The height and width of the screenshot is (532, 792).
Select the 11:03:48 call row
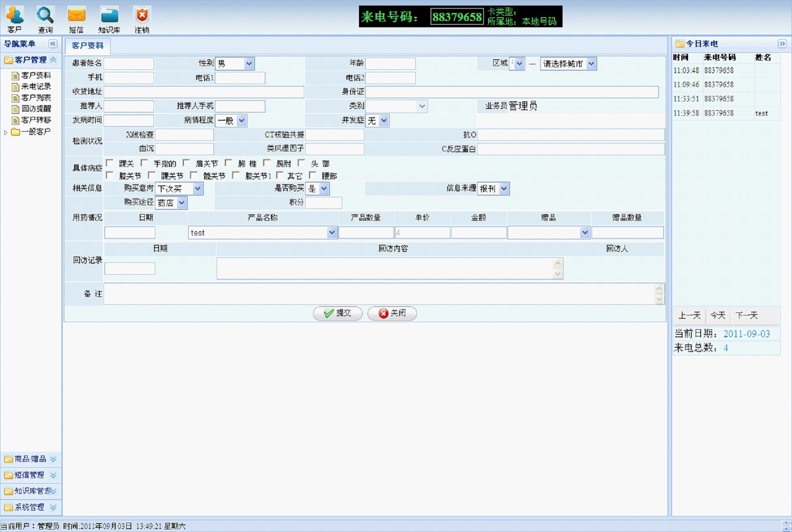point(726,70)
